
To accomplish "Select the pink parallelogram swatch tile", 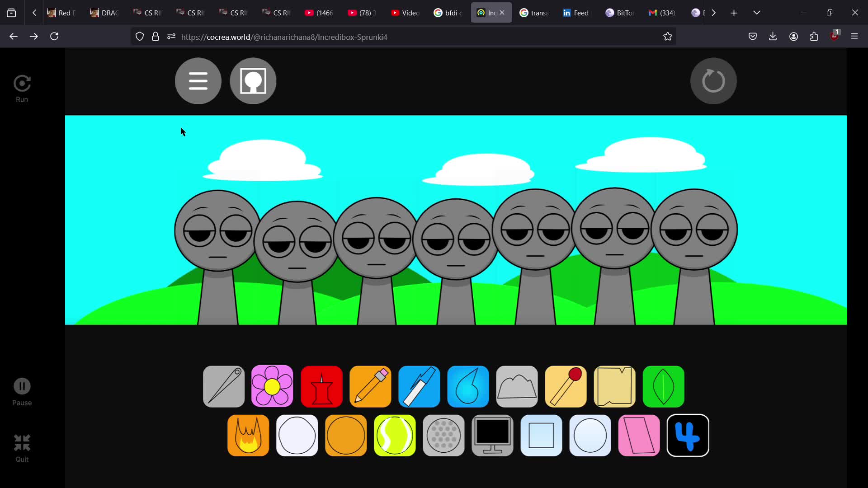I will tap(639, 435).
